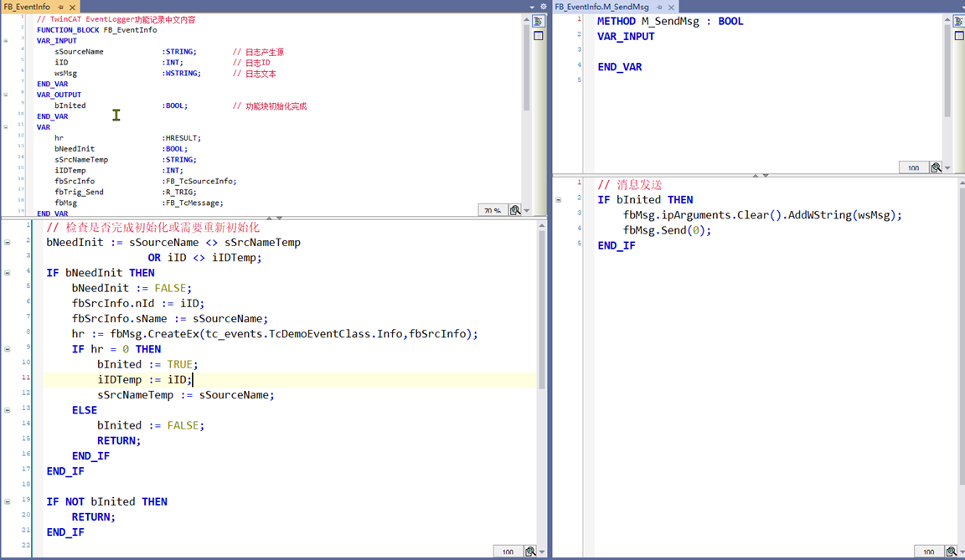Select the FB_EventInfo.M_SendMsg tab
This screenshot has width=965, height=560.
(x=601, y=7)
